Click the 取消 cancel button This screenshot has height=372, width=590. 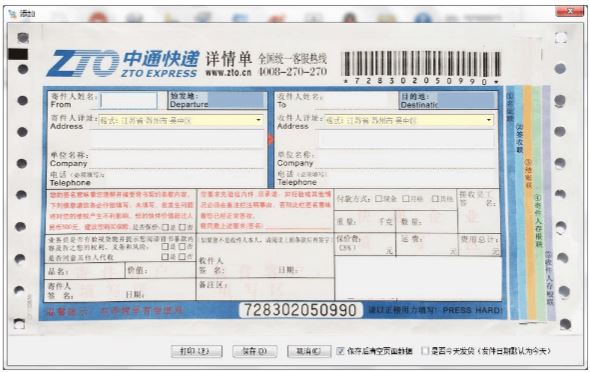click(309, 351)
